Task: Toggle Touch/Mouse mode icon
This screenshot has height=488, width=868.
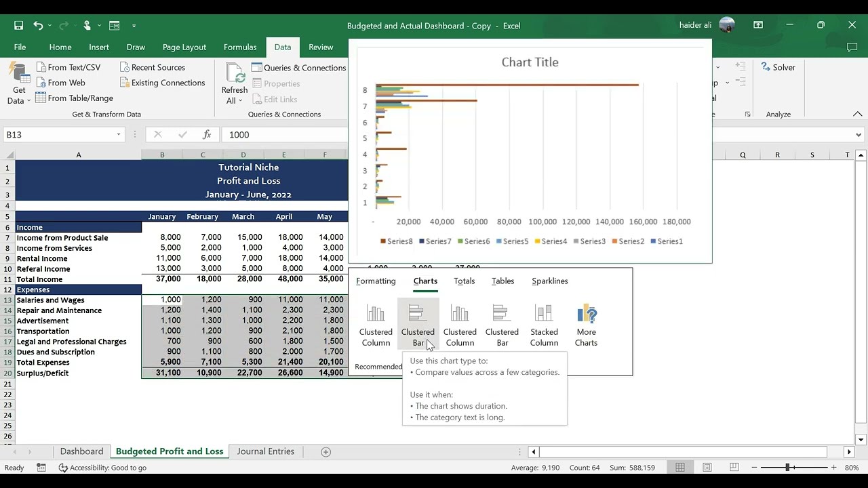Action: click(87, 26)
